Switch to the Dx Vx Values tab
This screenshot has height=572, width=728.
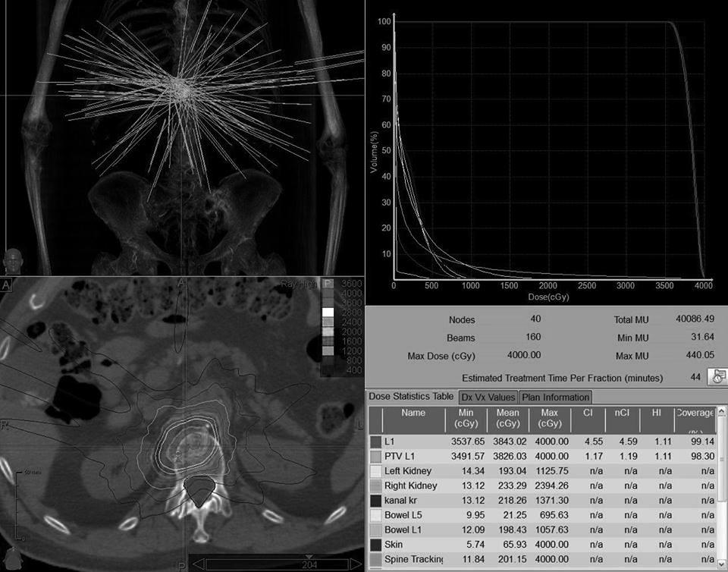[x=488, y=398]
